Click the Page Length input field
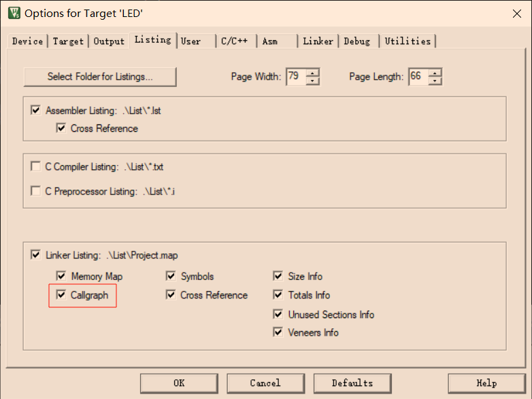This screenshot has width=532, height=399. [418, 76]
